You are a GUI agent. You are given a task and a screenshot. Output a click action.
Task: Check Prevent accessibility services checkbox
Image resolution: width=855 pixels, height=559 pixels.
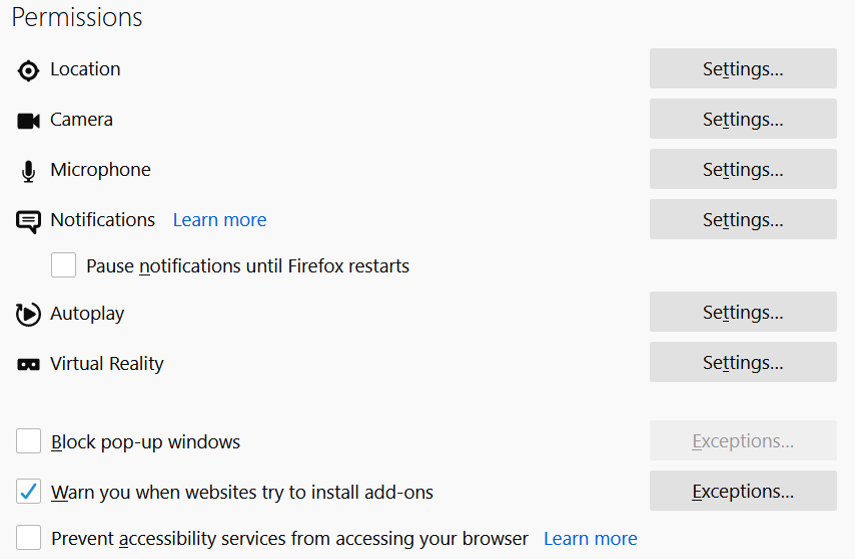[x=28, y=538]
